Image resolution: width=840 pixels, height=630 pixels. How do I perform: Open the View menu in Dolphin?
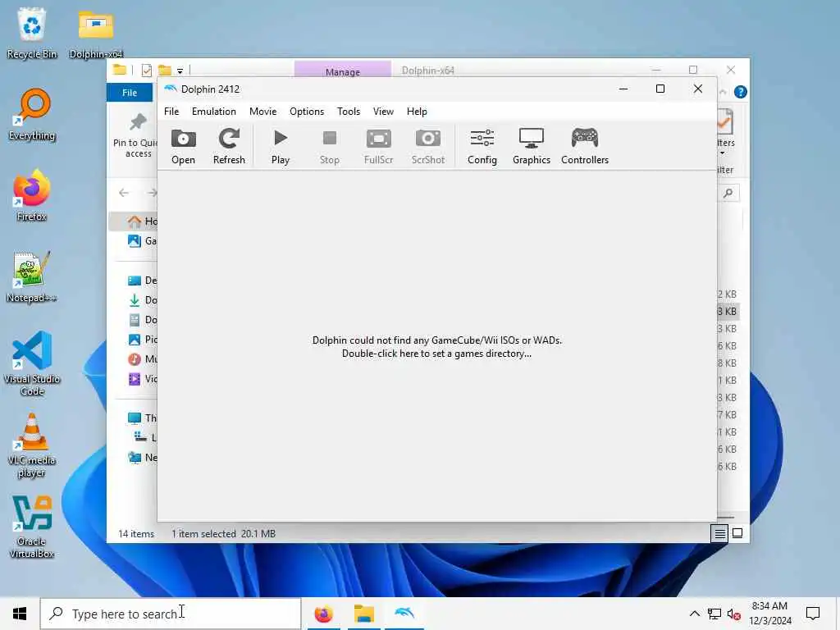tap(384, 112)
